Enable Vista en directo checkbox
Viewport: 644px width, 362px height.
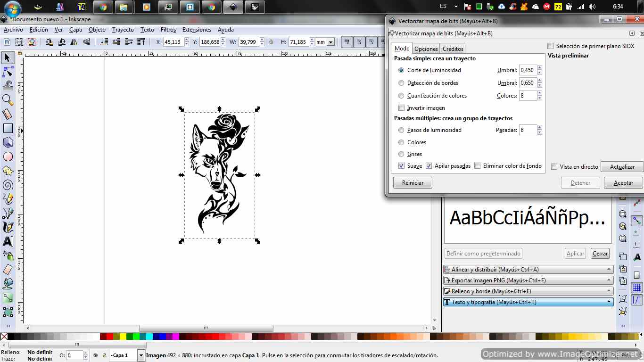tap(554, 167)
